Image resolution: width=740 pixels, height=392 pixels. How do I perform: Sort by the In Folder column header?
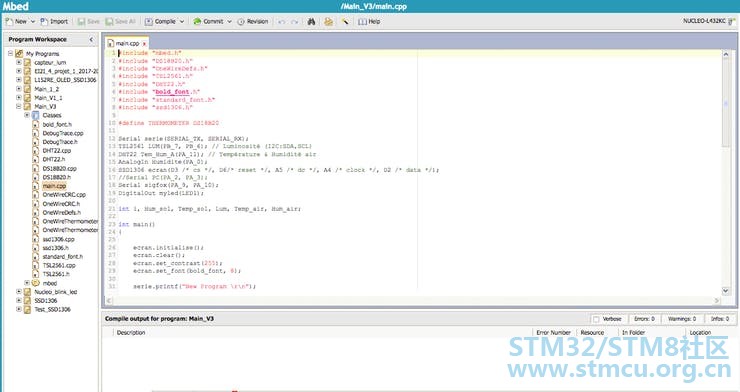click(x=633, y=333)
